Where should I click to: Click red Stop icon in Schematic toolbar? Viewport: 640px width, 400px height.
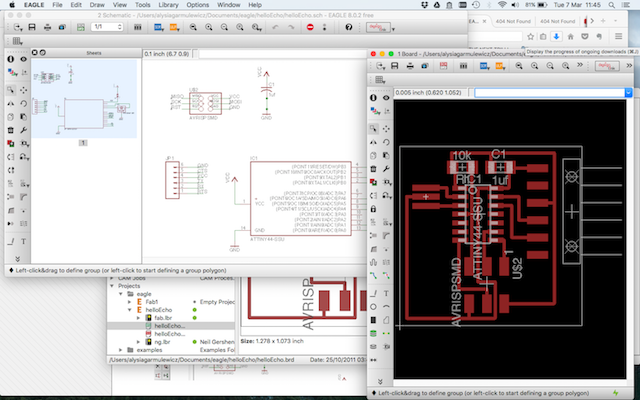pyautogui.click(x=310, y=27)
